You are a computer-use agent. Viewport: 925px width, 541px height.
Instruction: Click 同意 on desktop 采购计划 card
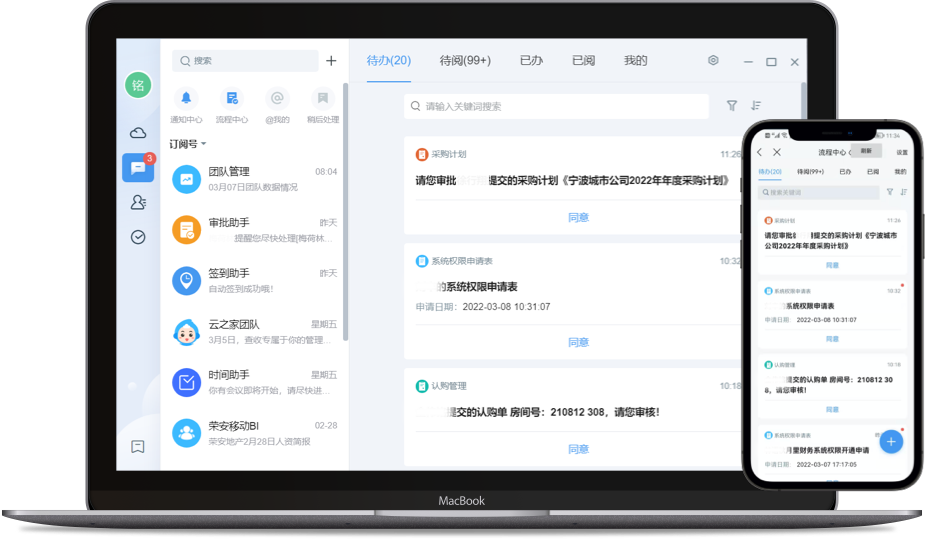(x=578, y=218)
